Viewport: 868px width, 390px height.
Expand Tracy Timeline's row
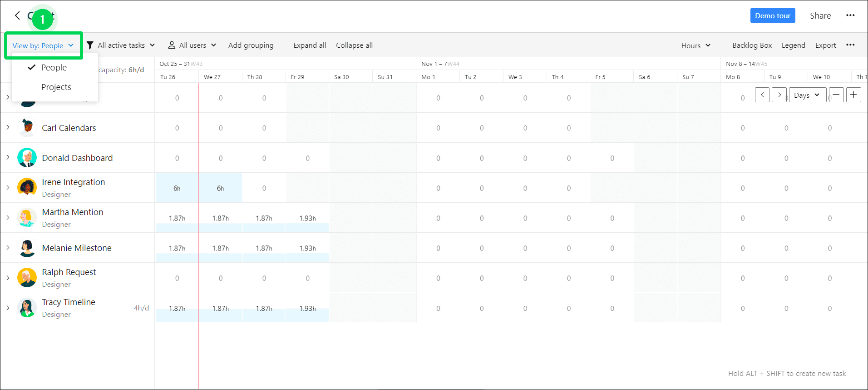[8, 308]
